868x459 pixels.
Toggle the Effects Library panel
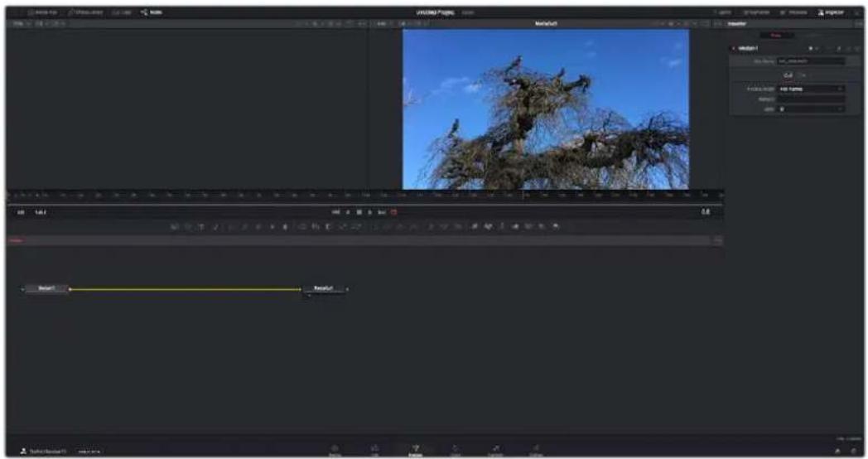click(x=86, y=12)
